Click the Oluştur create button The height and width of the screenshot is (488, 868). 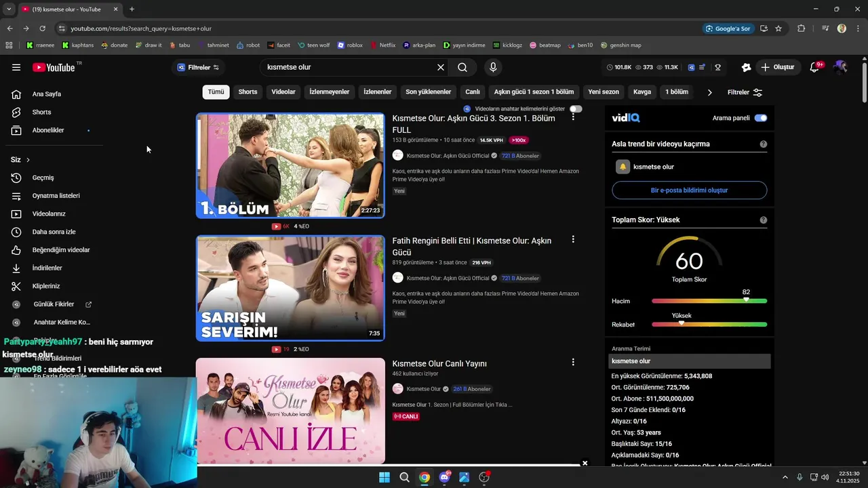(x=777, y=67)
